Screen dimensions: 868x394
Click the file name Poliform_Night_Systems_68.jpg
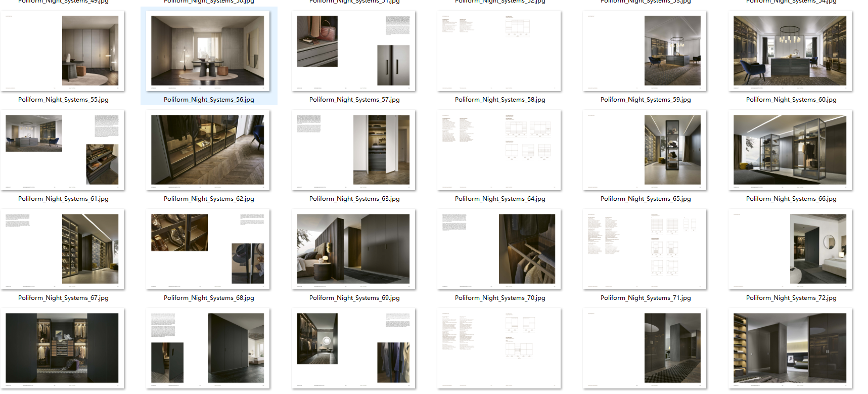209,298
